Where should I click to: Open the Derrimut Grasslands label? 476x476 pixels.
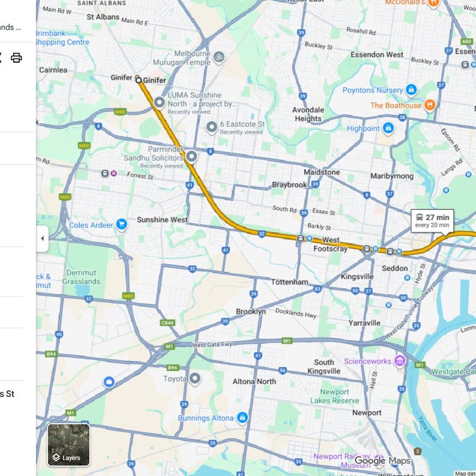coord(81,277)
